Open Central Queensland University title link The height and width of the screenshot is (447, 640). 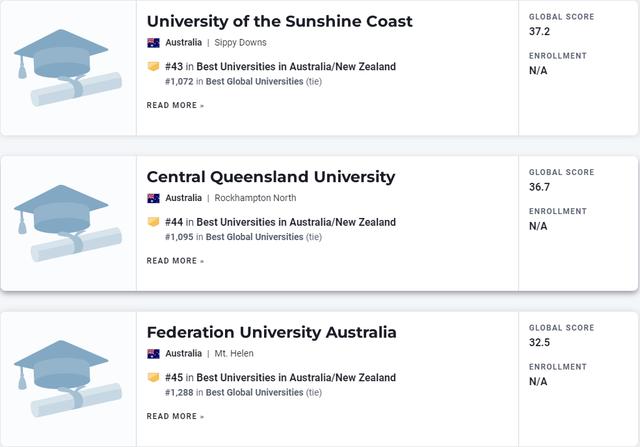pyautogui.click(x=270, y=177)
